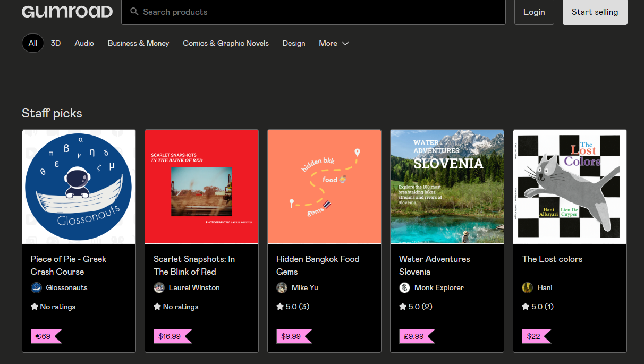Open the Mike Yu seller link
The width and height of the screenshot is (644, 364).
pyautogui.click(x=305, y=287)
